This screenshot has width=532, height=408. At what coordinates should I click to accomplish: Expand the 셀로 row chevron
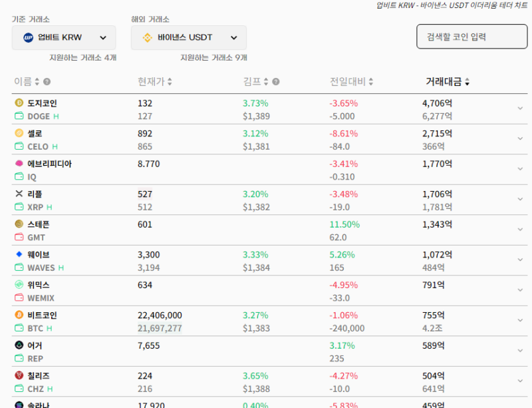tap(520, 138)
